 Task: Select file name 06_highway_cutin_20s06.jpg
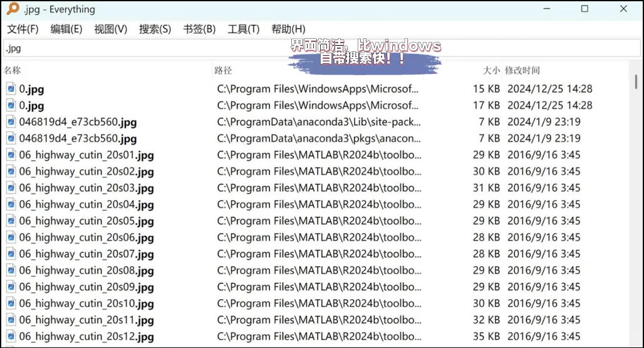[86, 238]
